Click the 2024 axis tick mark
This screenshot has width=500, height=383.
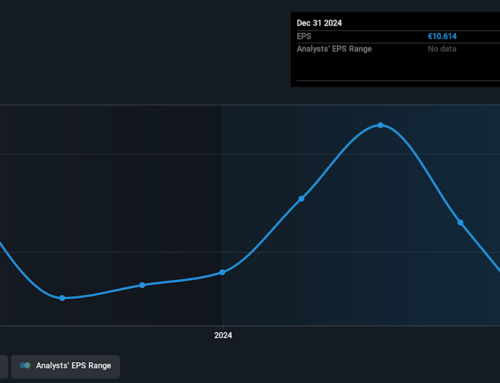pos(223,327)
